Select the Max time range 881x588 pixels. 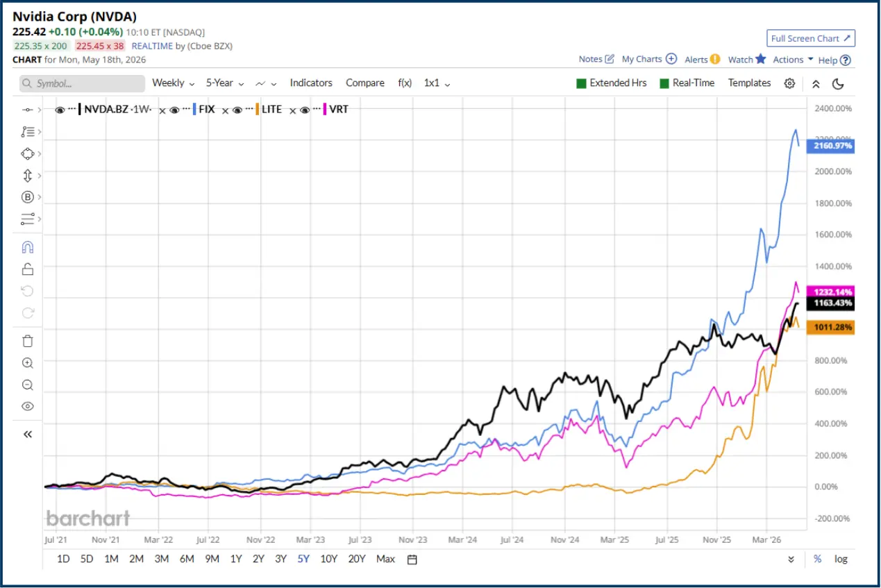[x=385, y=559]
